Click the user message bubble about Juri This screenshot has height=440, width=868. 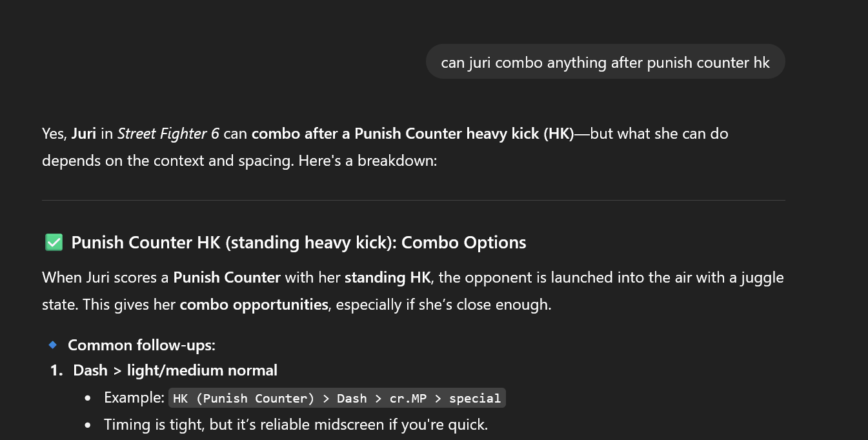click(605, 62)
